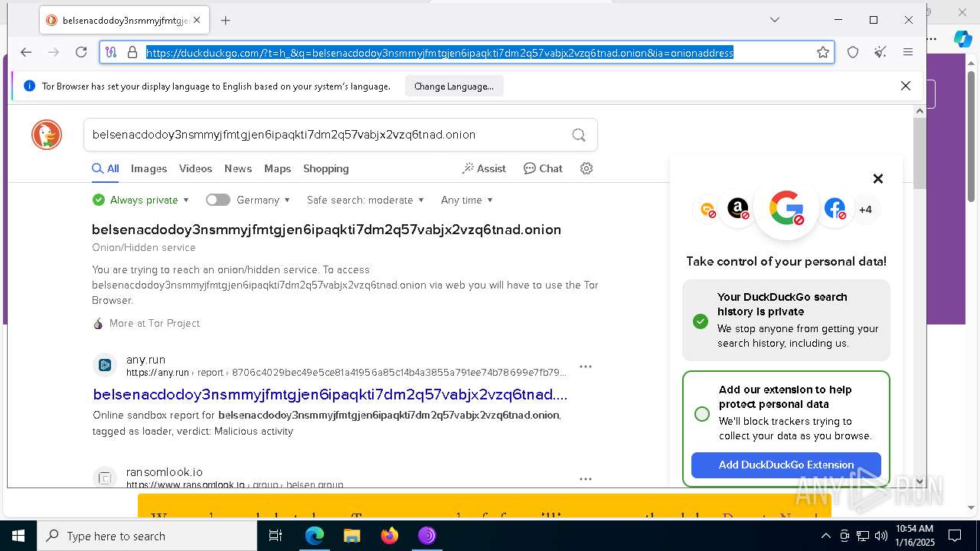Viewport: 980px width, 551px height.
Task: Click the Google tracker icon in popup
Action: tap(786, 208)
